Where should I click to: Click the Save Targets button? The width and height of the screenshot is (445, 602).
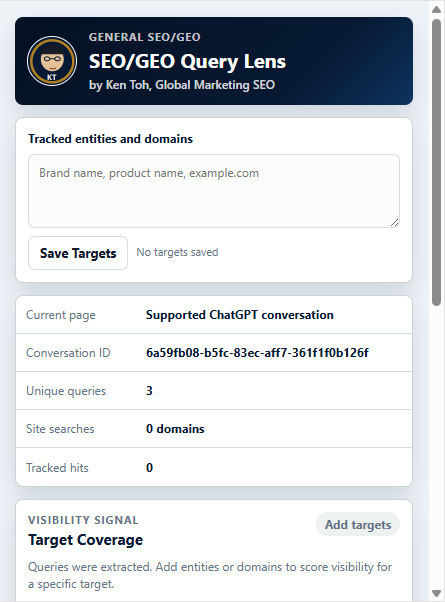(78, 253)
